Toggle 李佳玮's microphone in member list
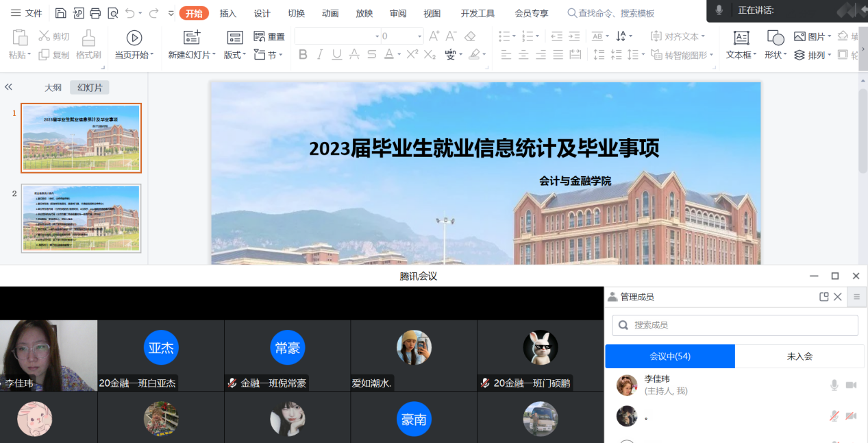 click(x=834, y=385)
